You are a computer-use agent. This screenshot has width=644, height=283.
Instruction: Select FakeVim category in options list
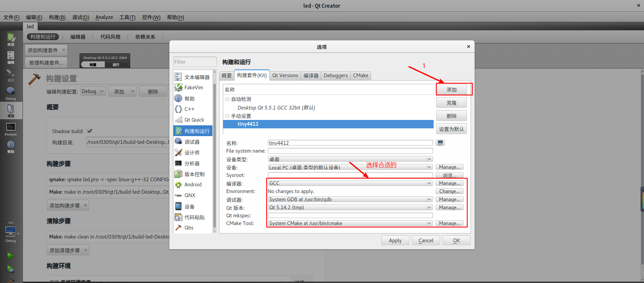193,88
